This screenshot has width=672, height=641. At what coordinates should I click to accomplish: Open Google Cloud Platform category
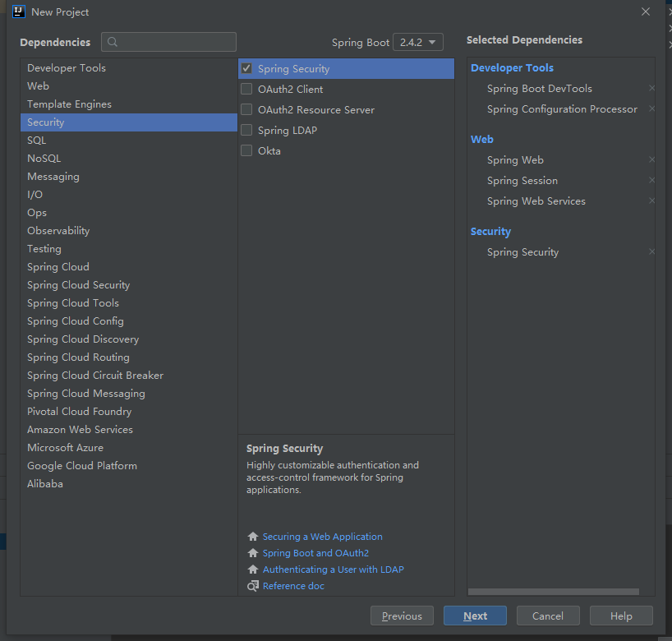coord(129,466)
